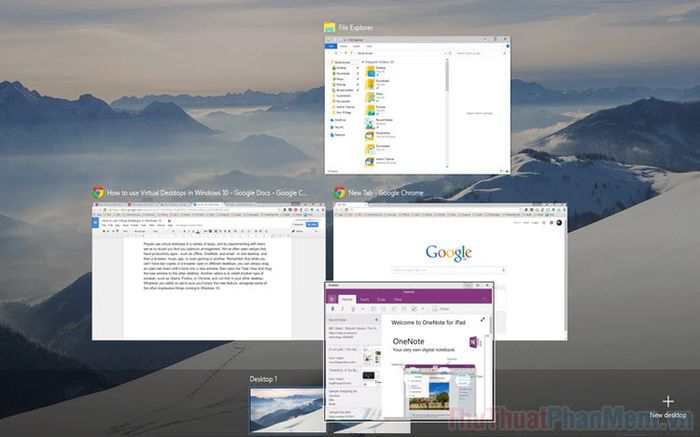This screenshot has width=700, height=437.
Task: Open the blue File tab in File Explorer
Action: 331,46
